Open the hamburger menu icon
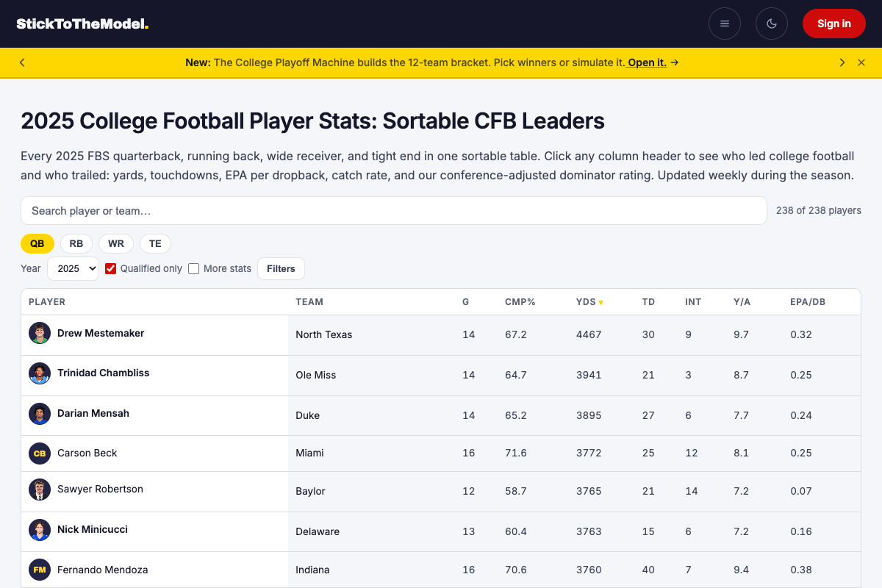 (725, 24)
